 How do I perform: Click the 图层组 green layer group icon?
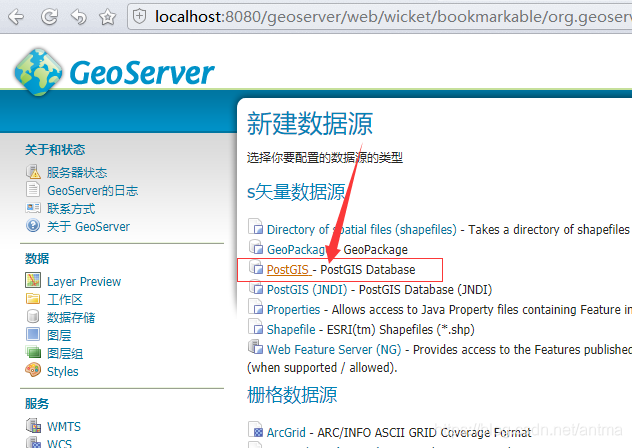[x=33, y=352]
